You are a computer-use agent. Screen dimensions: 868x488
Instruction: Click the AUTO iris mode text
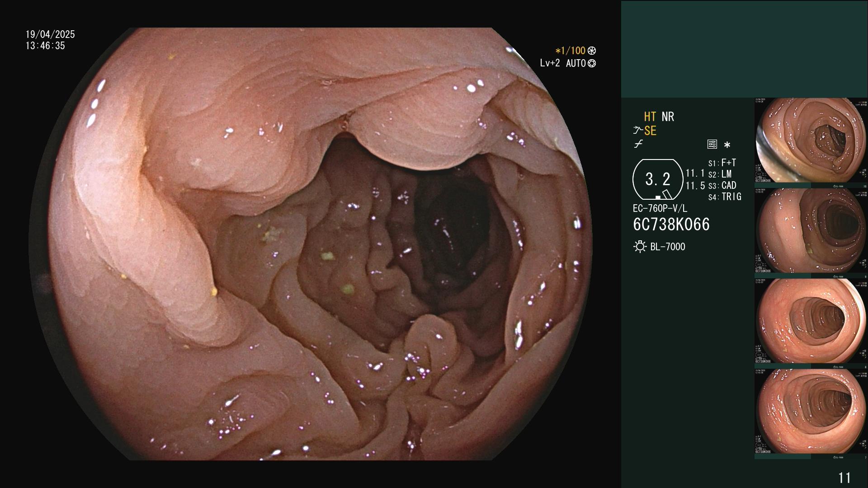pos(576,63)
